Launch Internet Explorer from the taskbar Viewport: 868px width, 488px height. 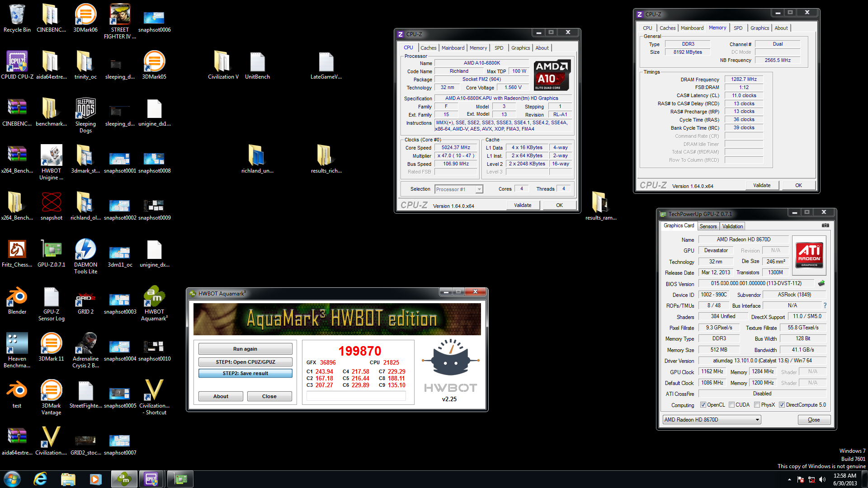pos(41,479)
